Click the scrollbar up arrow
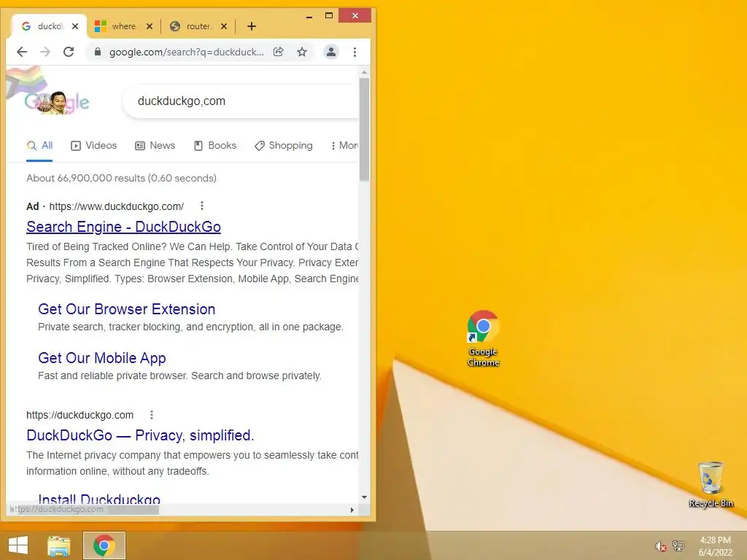The width and height of the screenshot is (747, 560). point(365,72)
